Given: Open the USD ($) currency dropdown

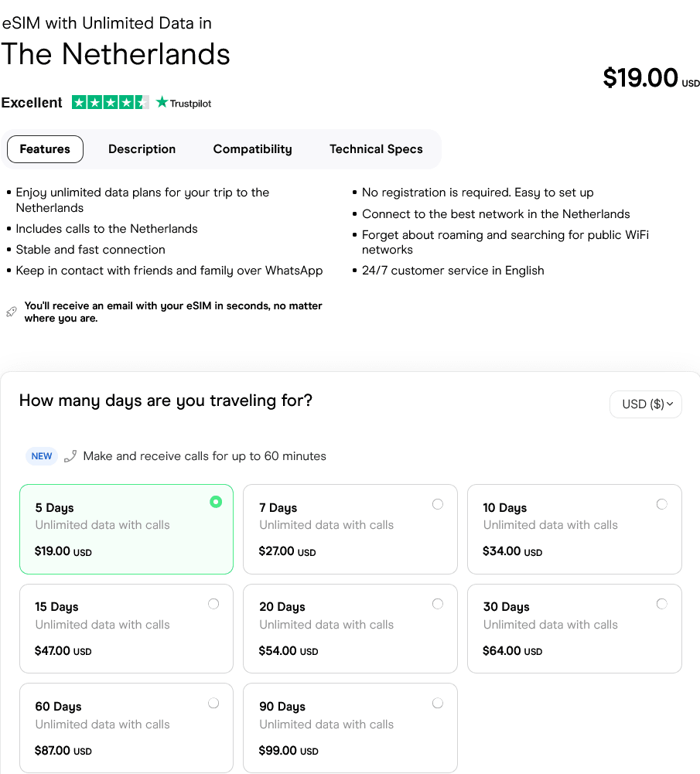Looking at the screenshot, I should [x=646, y=404].
